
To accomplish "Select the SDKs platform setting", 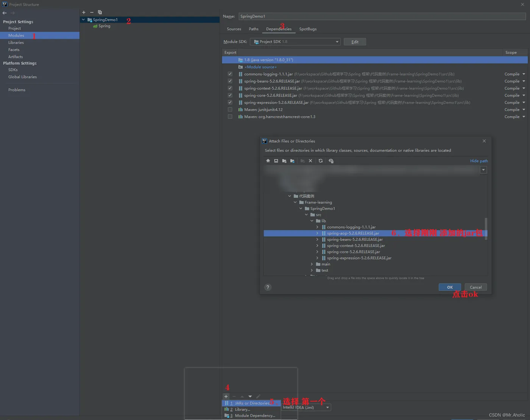I will point(13,70).
